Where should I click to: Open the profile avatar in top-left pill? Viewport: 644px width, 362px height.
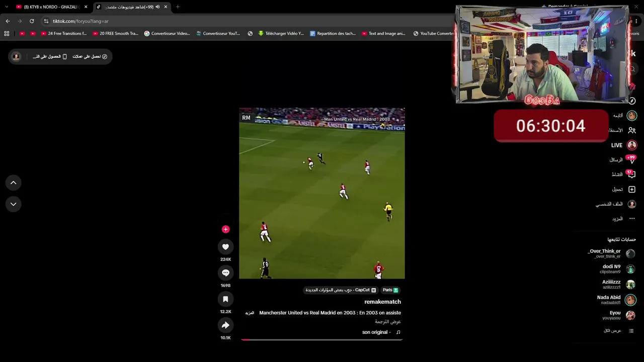point(16,57)
